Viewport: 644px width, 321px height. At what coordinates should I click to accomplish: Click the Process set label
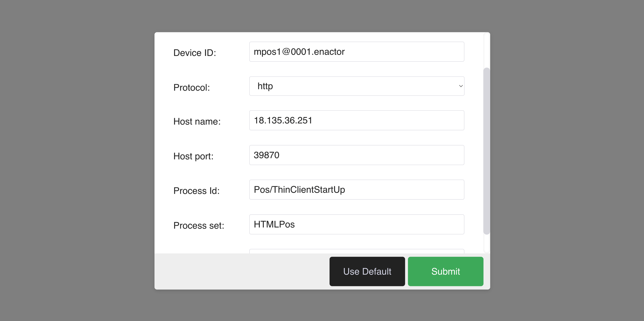tap(199, 226)
